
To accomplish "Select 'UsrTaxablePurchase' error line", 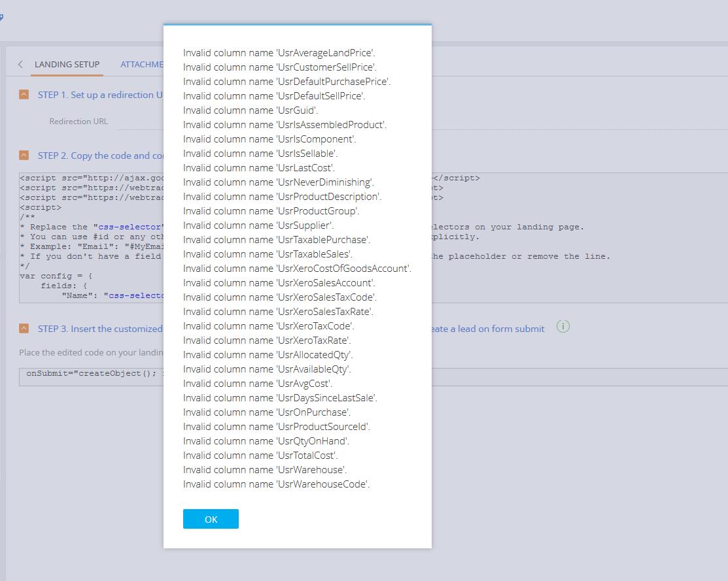I will (x=277, y=240).
